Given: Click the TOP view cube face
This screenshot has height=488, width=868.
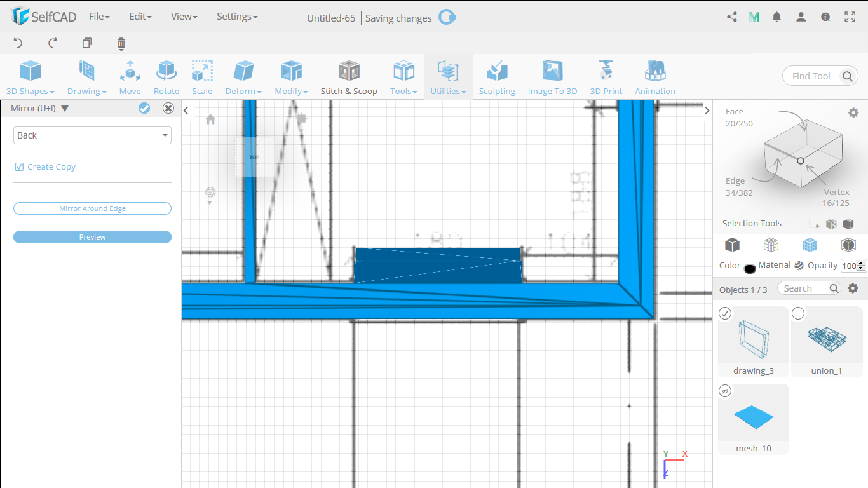Looking at the screenshot, I should pyautogui.click(x=255, y=156).
